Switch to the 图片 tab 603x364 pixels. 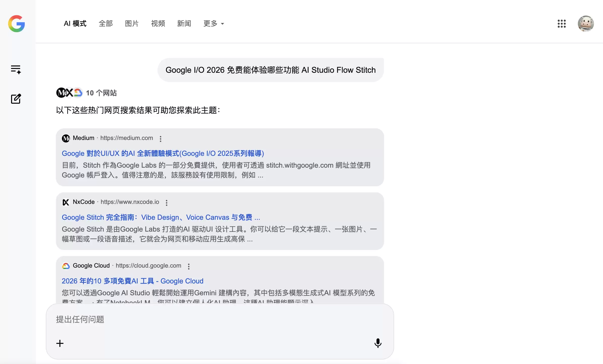coord(132,23)
